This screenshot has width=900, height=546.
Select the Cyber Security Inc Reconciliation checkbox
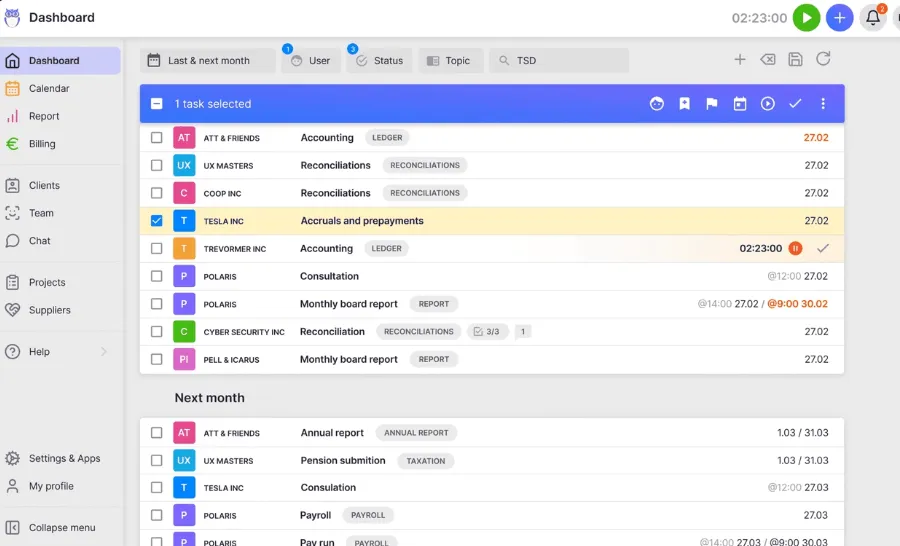156,331
